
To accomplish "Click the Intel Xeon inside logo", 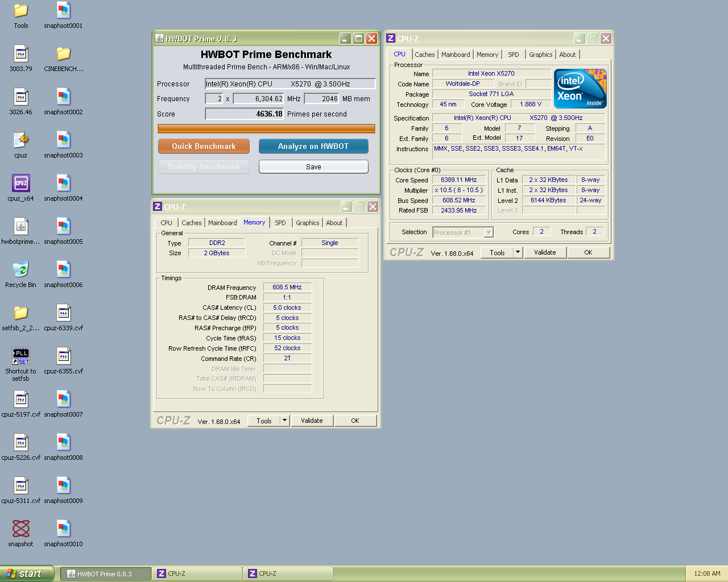I will [580, 89].
